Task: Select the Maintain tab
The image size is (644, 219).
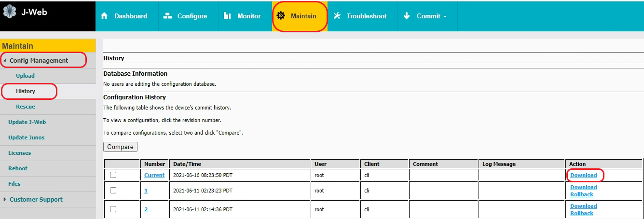Action: tap(300, 16)
